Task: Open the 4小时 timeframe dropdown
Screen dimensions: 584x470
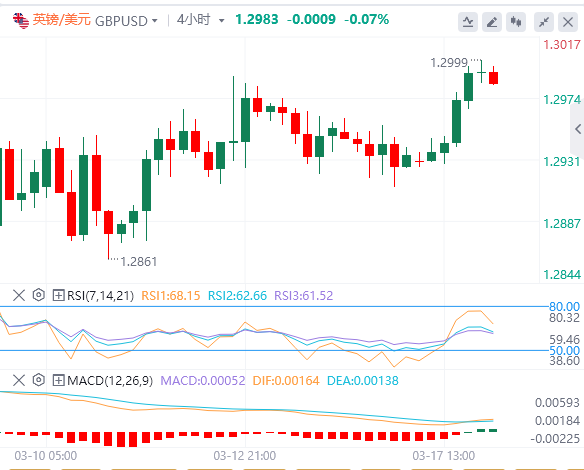Action: pos(200,20)
